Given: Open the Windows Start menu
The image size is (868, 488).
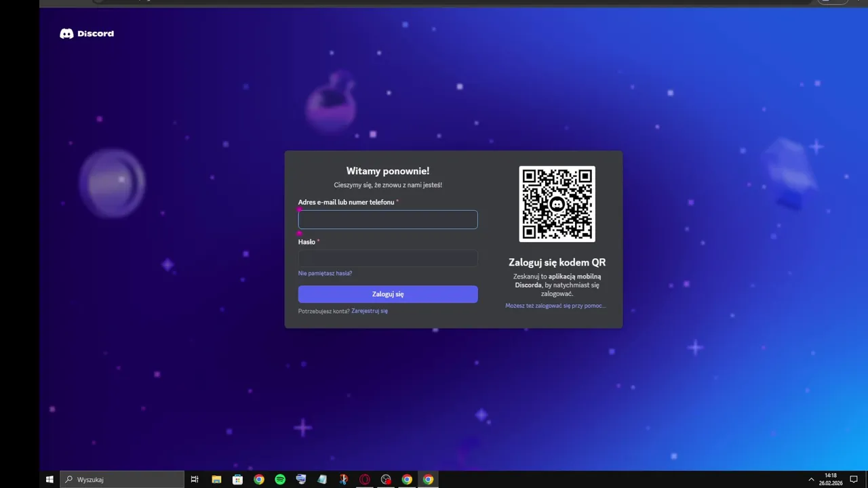Looking at the screenshot, I should coord(50,479).
